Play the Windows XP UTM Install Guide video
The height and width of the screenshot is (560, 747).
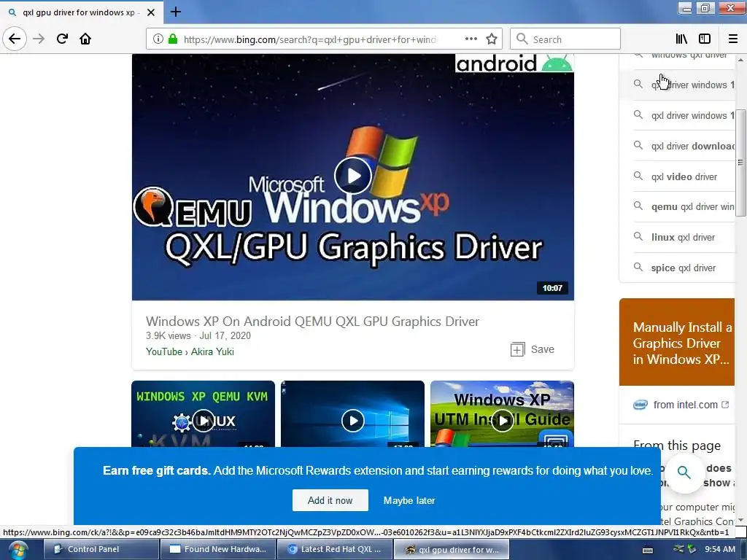pos(502,421)
